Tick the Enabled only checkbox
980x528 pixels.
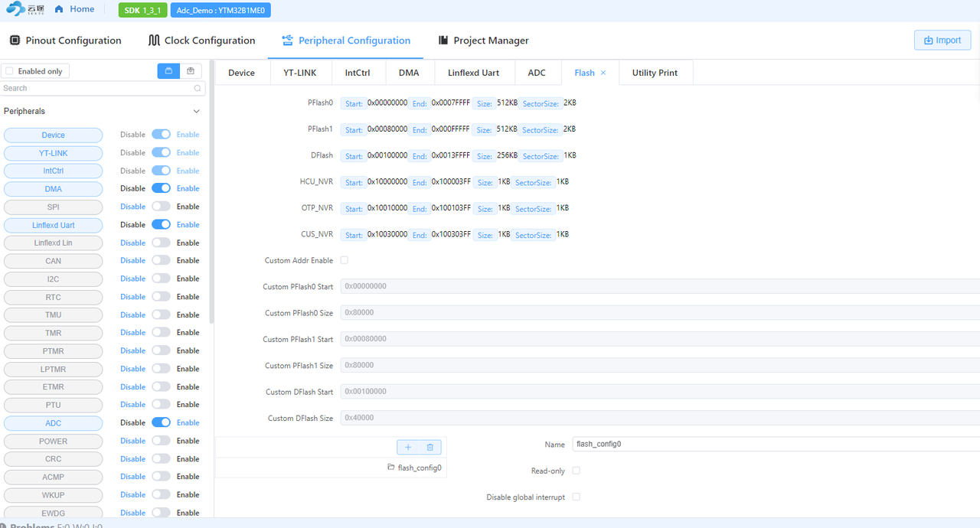click(9, 71)
